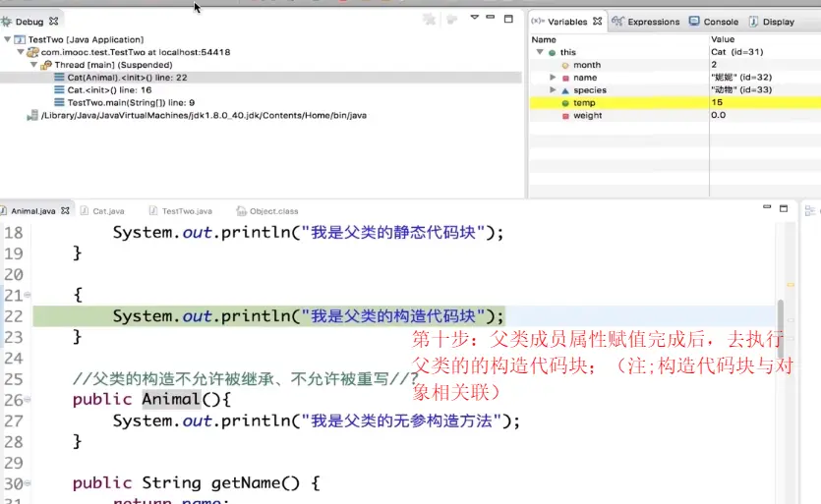The height and width of the screenshot is (504, 821).
Task: Collapse the com.imooc.test.TestTwo node
Action: tap(21, 52)
